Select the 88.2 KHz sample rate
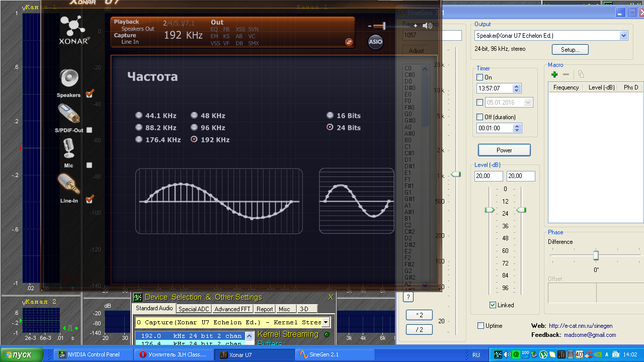Image resolution: width=644 pixels, height=362 pixels. (139, 127)
